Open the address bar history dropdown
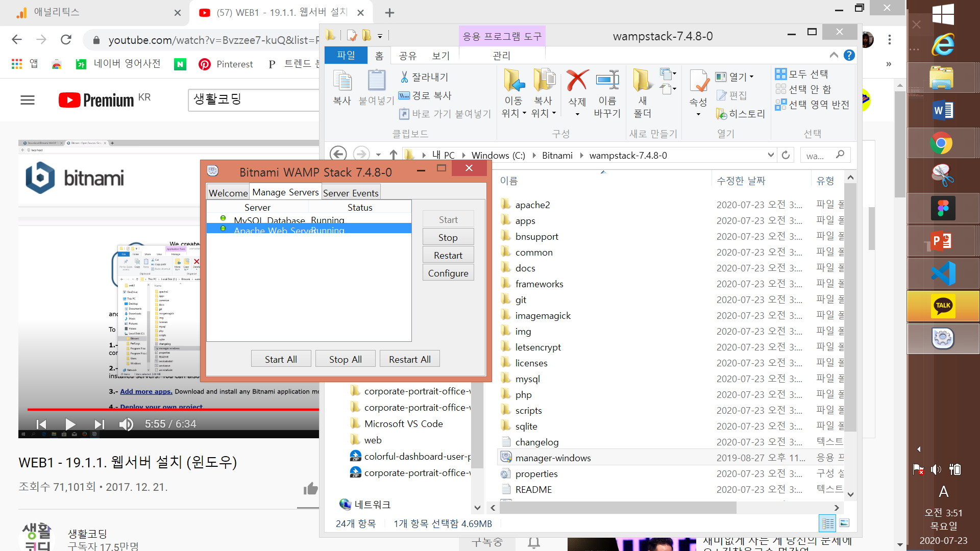This screenshot has height=551, width=980. (x=771, y=155)
